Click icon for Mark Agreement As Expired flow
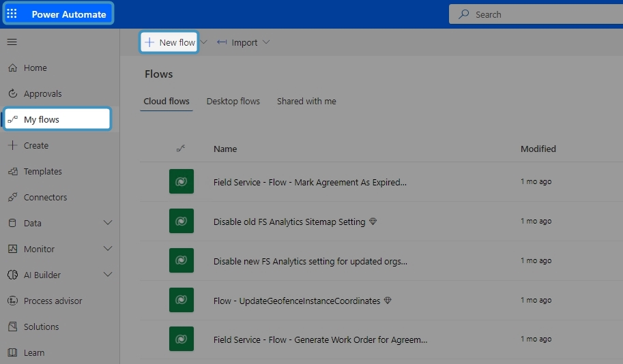Screen dimensions: 623x364 (x=182, y=181)
